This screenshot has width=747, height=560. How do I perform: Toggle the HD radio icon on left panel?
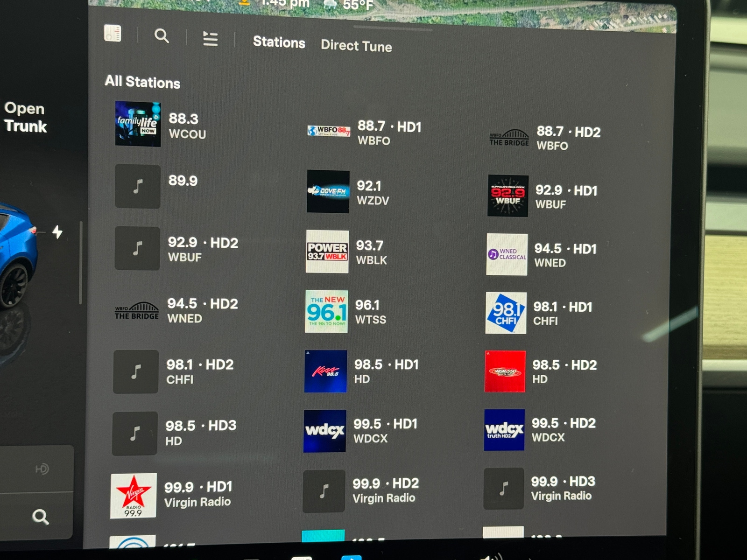(x=42, y=469)
